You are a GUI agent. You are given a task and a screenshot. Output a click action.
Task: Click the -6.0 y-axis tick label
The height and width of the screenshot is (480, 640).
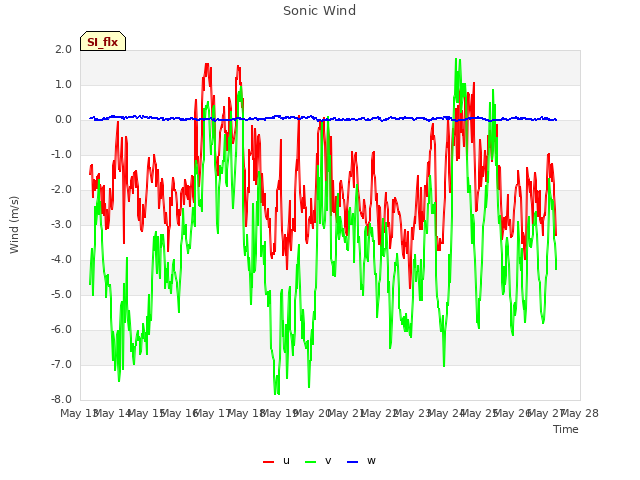61,329
